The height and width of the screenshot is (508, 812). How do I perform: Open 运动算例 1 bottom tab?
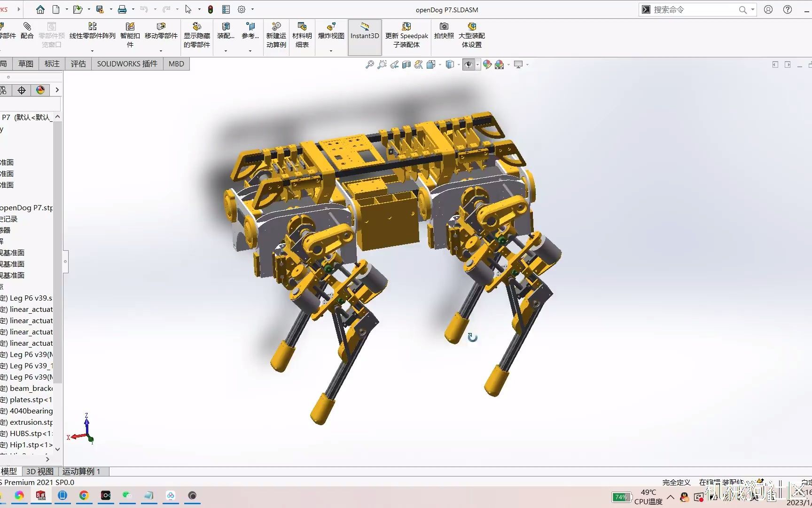click(81, 471)
